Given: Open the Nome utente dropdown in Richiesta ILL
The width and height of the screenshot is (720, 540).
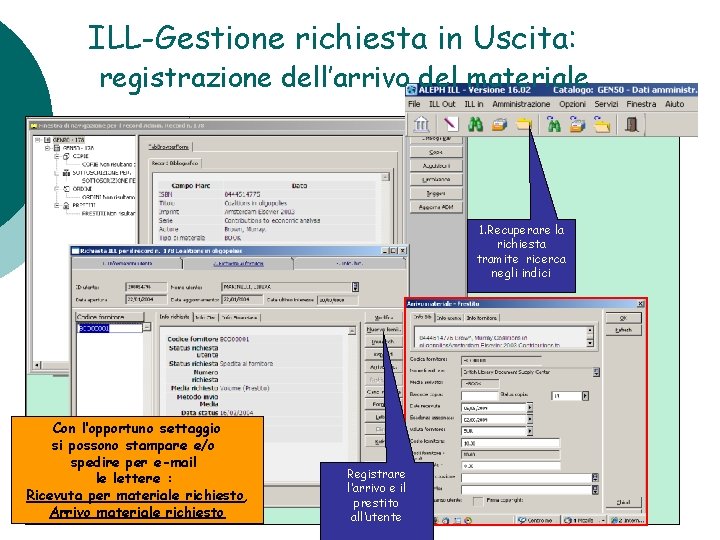Looking at the screenshot, I should coord(355,287).
